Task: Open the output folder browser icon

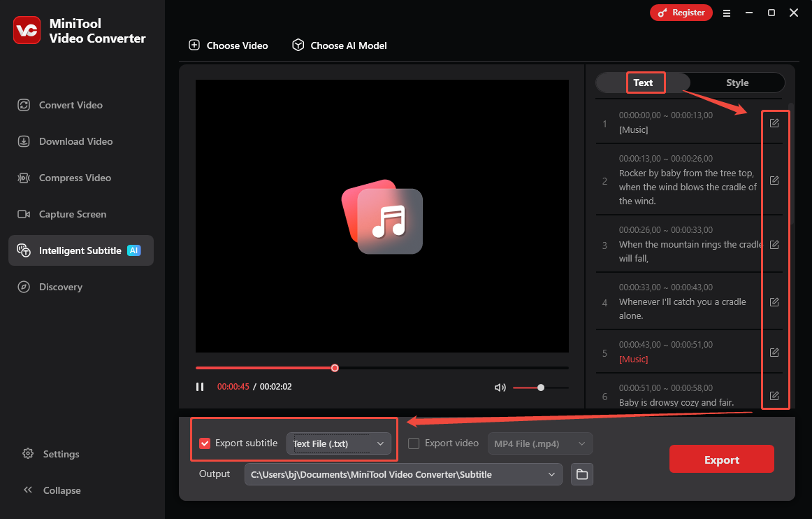Action: pyautogui.click(x=581, y=474)
